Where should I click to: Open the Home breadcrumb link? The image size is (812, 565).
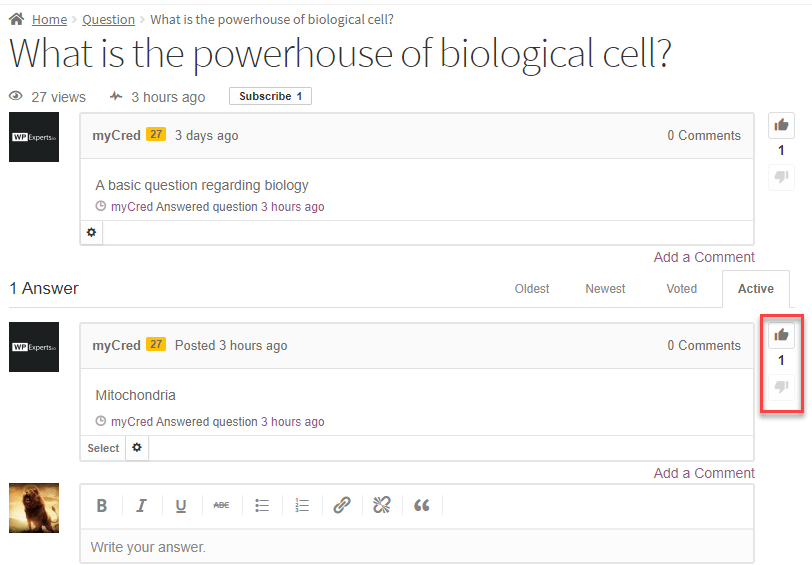point(49,19)
